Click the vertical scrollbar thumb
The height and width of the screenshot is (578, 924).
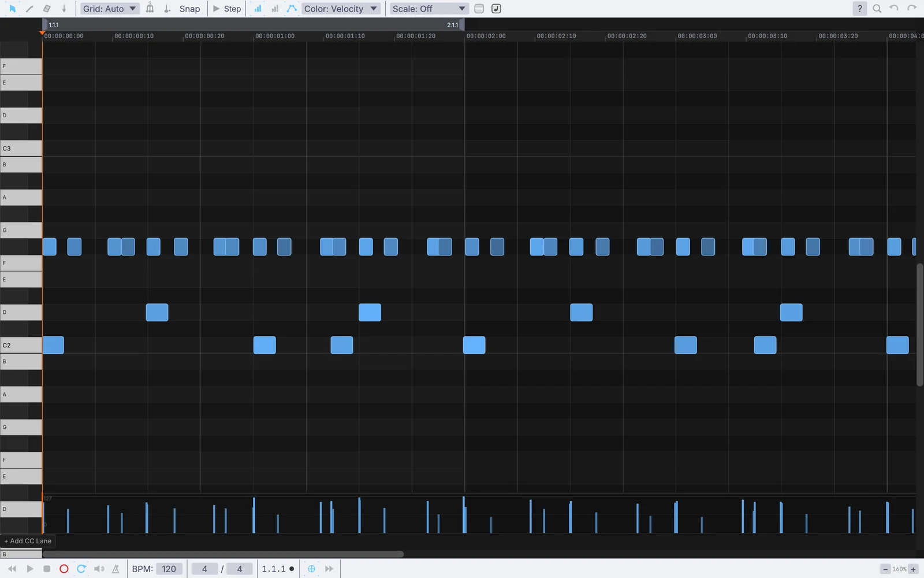[920, 325]
